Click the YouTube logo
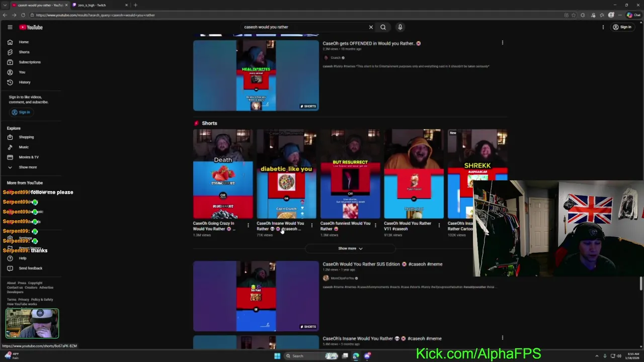Viewport: 644px width, 362px height. pyautogui.click(x=31, y=27)
